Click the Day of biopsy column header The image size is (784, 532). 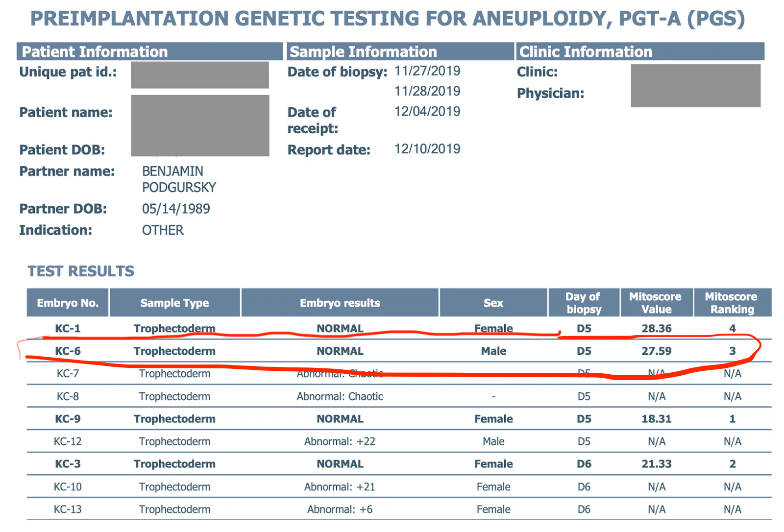[x=583, y=303]
